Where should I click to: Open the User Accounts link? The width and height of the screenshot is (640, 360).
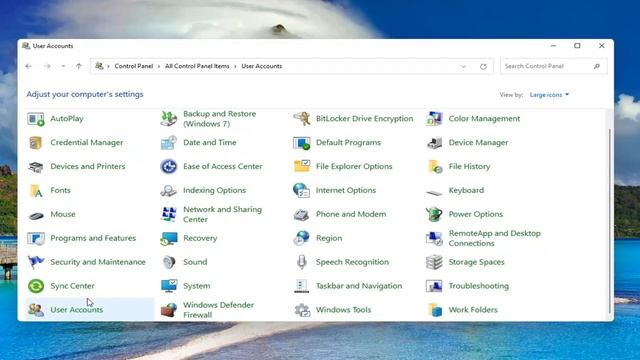point(77,310)
